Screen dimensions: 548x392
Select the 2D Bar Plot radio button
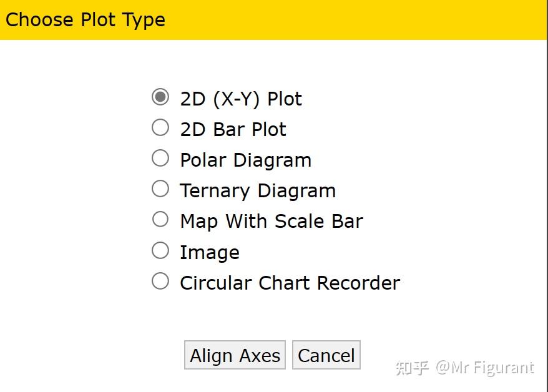tap(160, 127)
